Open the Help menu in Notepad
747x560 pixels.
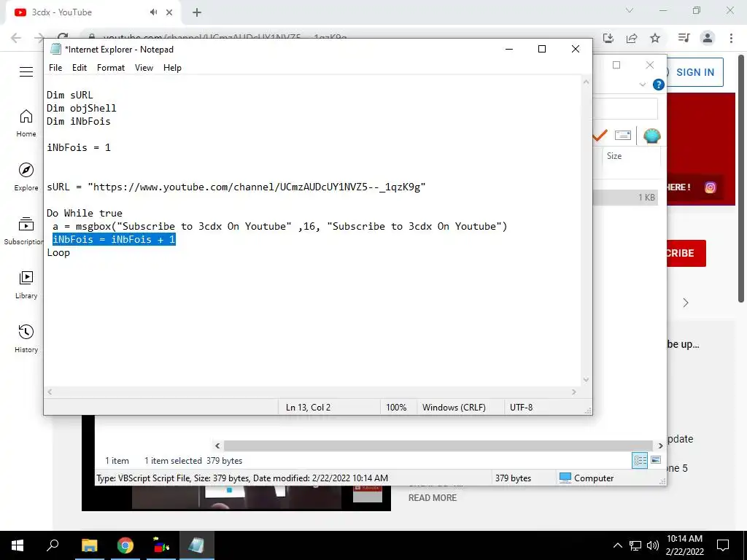pyautogui.click(x=172, y=68)
